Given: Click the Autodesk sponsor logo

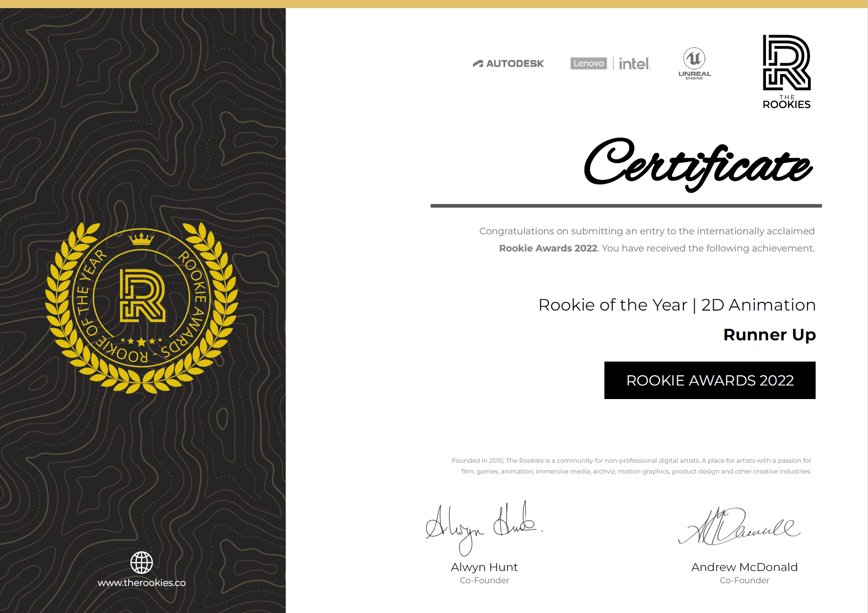Looking at the screenshot, I should 508,64.
